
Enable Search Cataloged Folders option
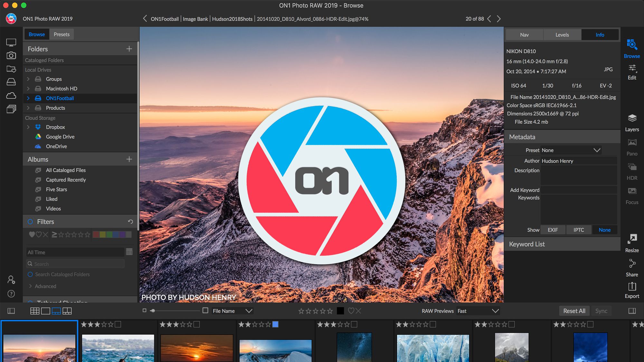pyautogui.click(x=30, y=274)
